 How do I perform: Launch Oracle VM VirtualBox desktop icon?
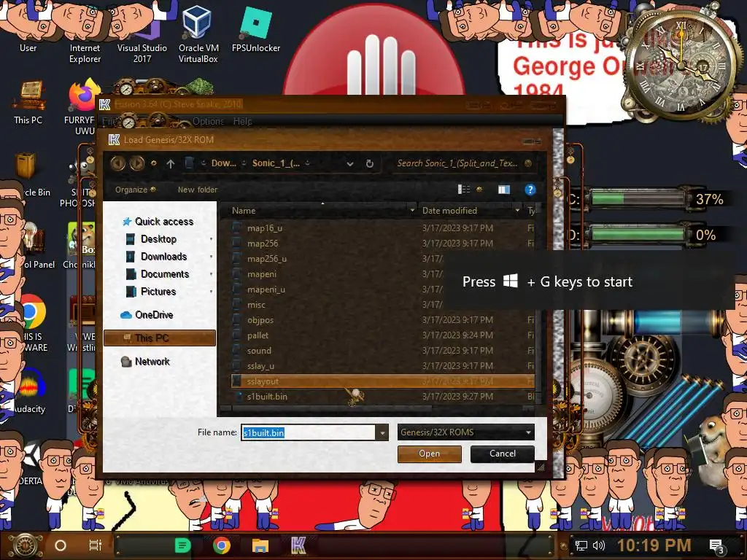pyautogui.click(x=198, y=34)
